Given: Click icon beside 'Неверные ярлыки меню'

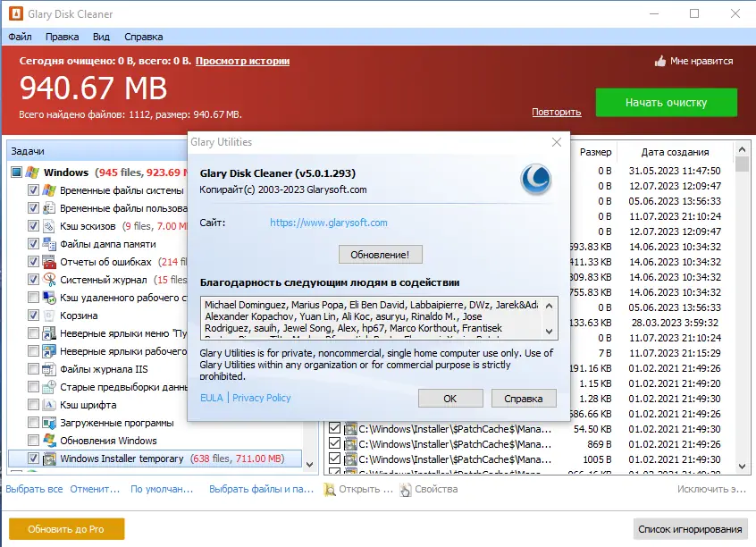Looking at the screenshot, I should 49,332.
